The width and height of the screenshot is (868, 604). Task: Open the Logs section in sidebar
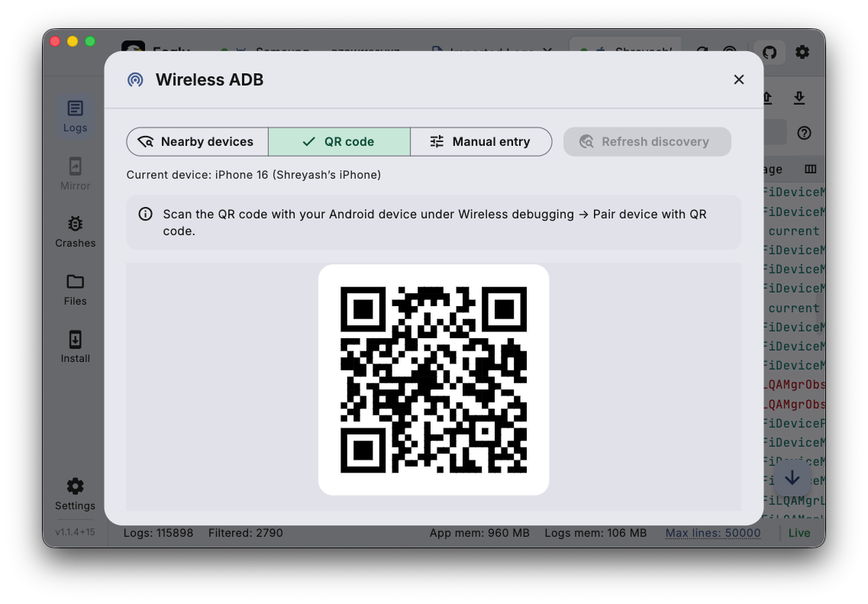[75, 116]
